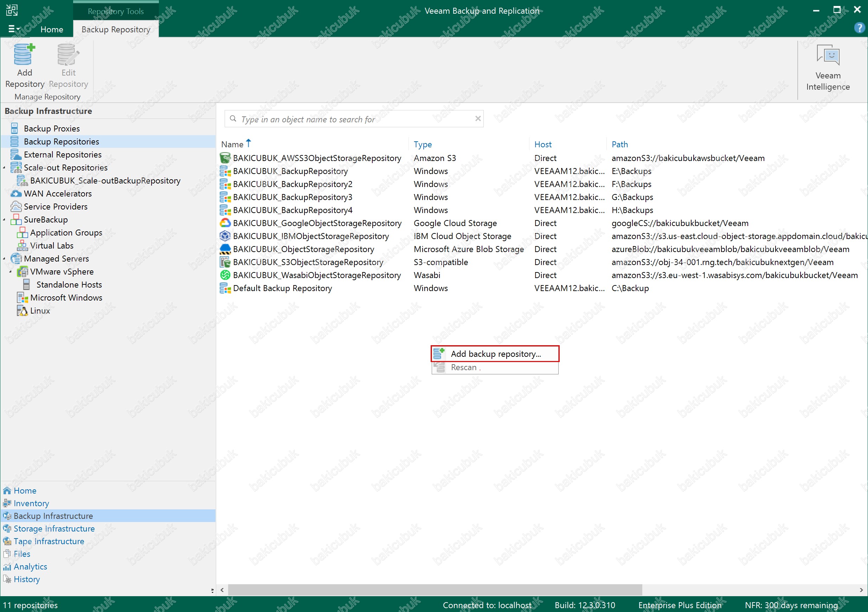
Task: Click the Wasabi repository icon
Action: click(225, 275)
